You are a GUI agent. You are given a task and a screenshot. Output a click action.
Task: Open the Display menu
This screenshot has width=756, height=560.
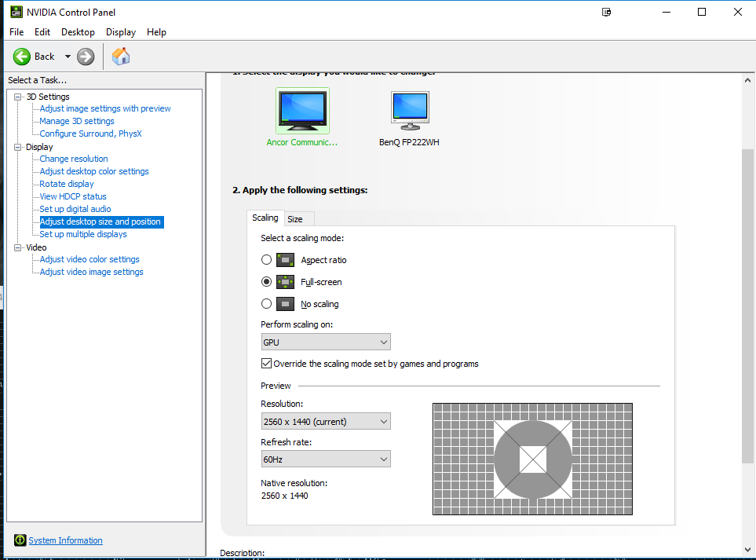121,32
